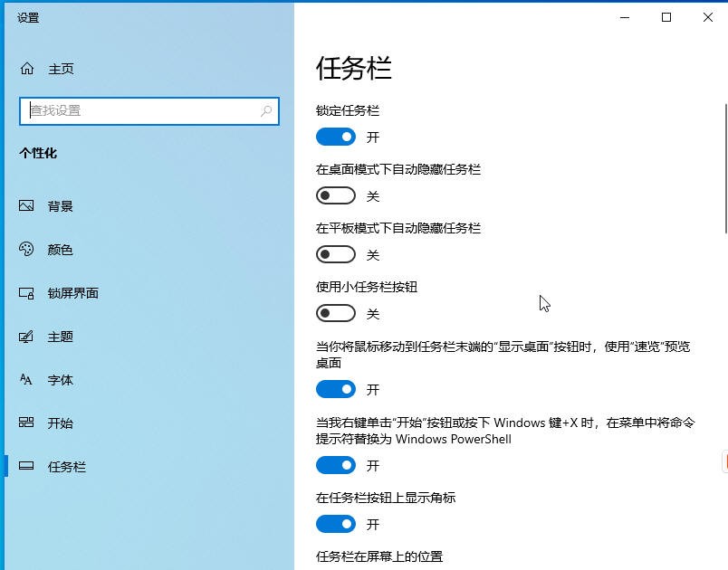Enable auto-hide taskbar in desktop mode
The height and width of the screenshot is (570, 728).
pyautogui.click(x=336, y=195)
